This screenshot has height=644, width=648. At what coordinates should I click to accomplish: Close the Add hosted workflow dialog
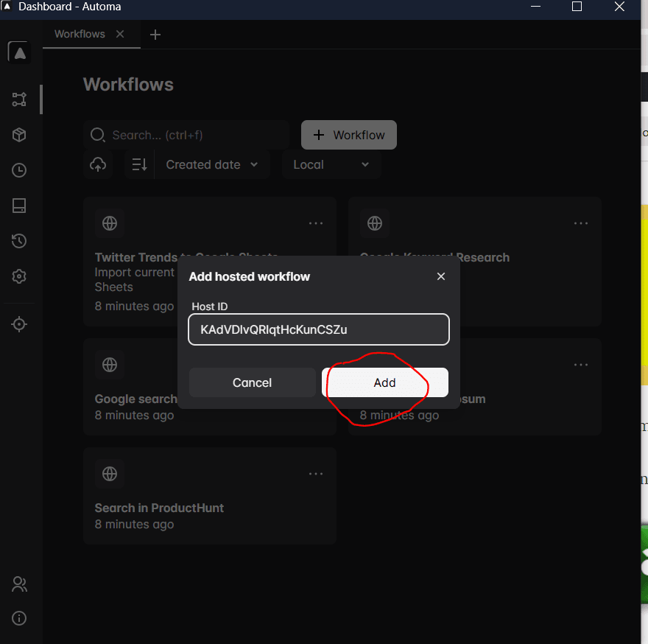[441, 276]
